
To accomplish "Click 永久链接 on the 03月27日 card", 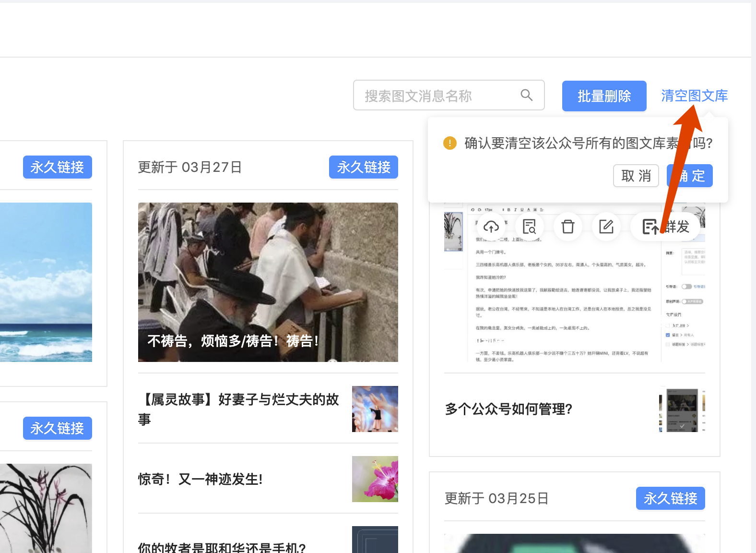I will pyautogui.click(x=364, y=167).
